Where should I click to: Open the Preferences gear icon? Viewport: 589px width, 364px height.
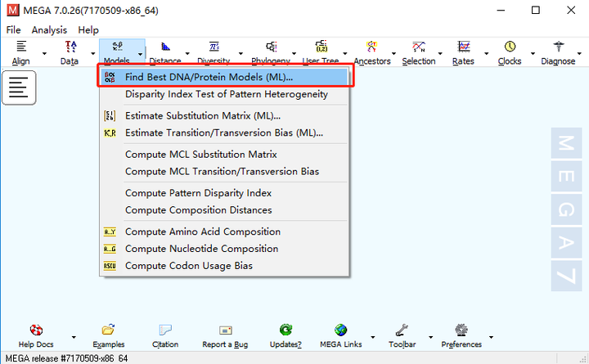point(461,330)
